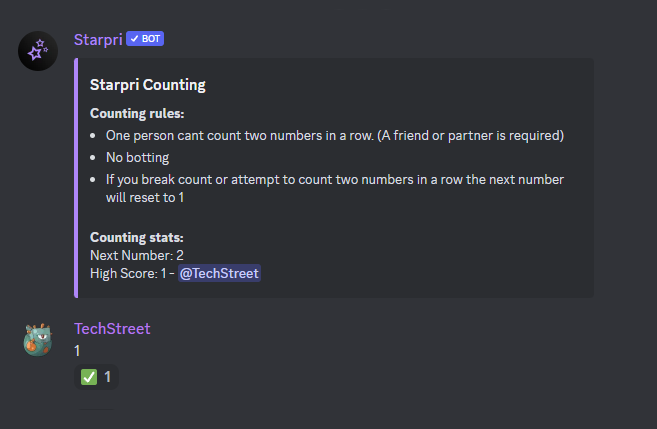Viewport: 657px width, 429px height.
Task: Click the @TechStreet mention in High Score
Action: (219, 273)
